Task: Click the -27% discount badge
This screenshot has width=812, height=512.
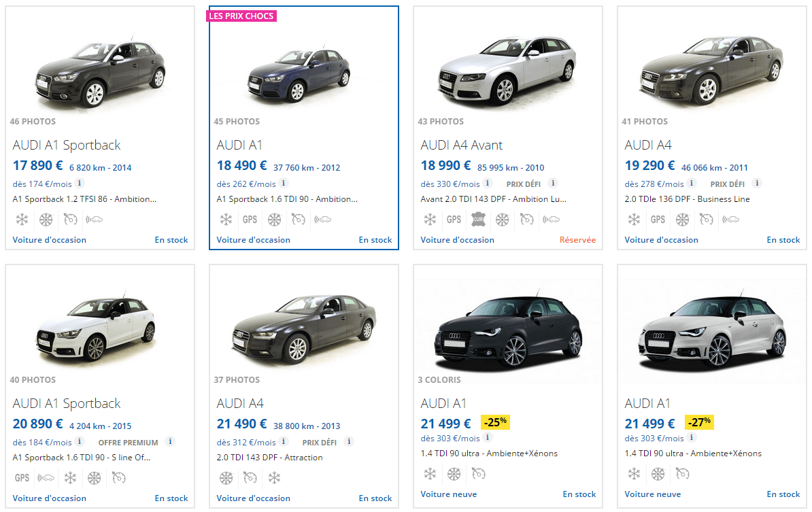Action: click(698, 422)
